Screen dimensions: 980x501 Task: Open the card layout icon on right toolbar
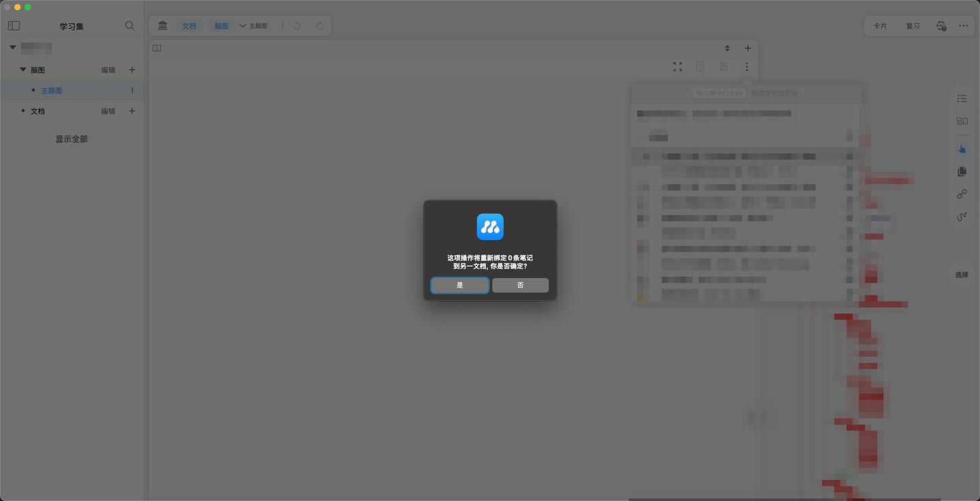(962, 121)
